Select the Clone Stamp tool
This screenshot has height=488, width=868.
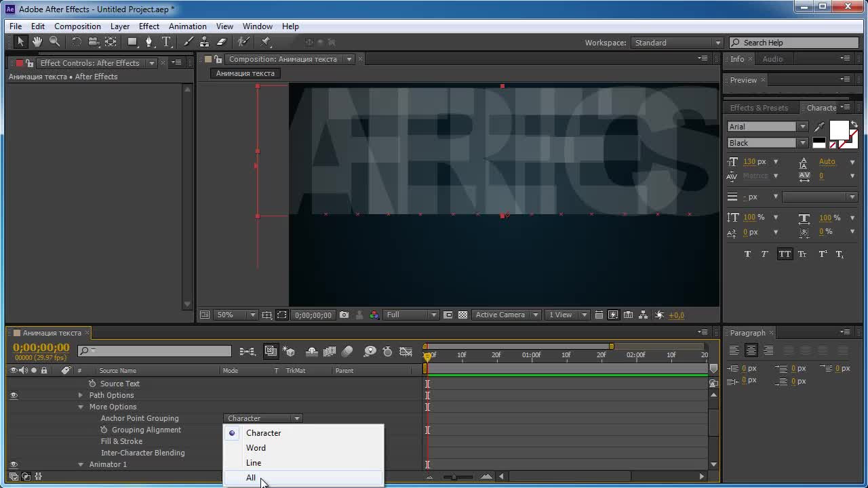204,42
